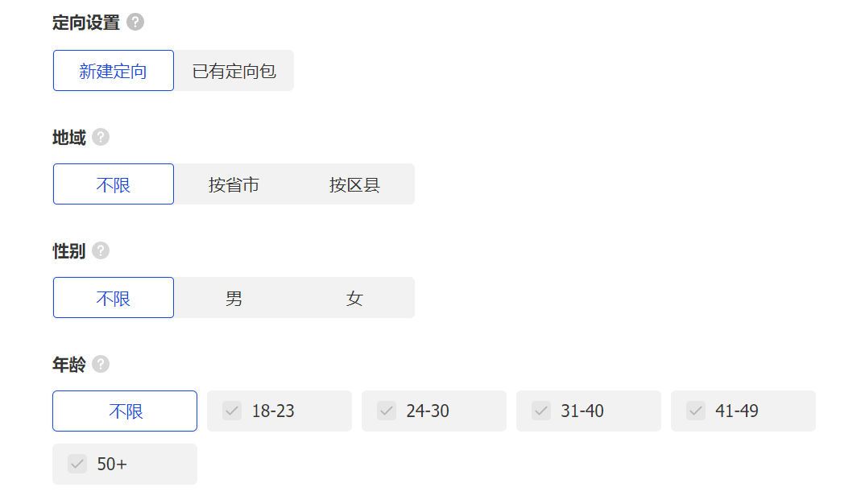Screen dimensions: 861x504
Task: Open help tooltip next to 地域
Action: [x=100, y=138]
